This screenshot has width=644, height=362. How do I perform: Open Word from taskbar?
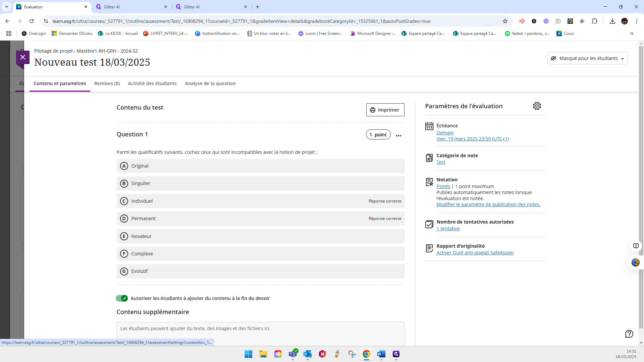381,354
